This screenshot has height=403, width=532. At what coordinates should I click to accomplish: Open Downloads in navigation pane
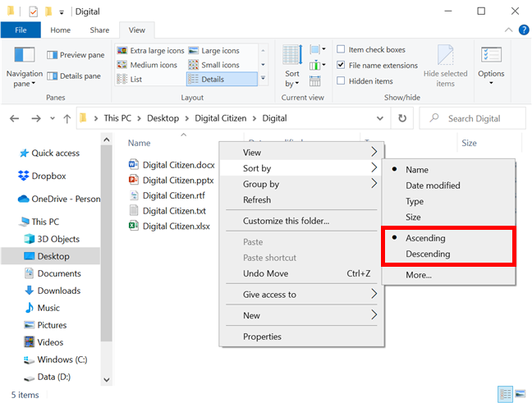pyautogui.click(x=53, y=291)
